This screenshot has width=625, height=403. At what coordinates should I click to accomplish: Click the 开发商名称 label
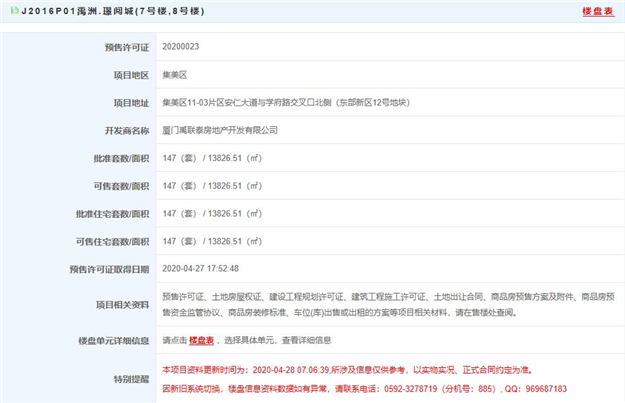(127, 131)
